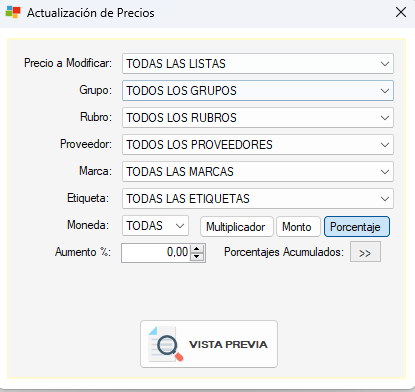Increase Aumento % with the up spinner arrow

(x=197, y=249)
